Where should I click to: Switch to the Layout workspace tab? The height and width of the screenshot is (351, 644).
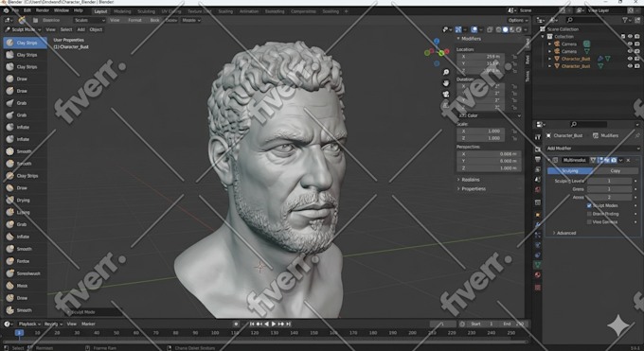pyautogui.click(x=100, y=11)
